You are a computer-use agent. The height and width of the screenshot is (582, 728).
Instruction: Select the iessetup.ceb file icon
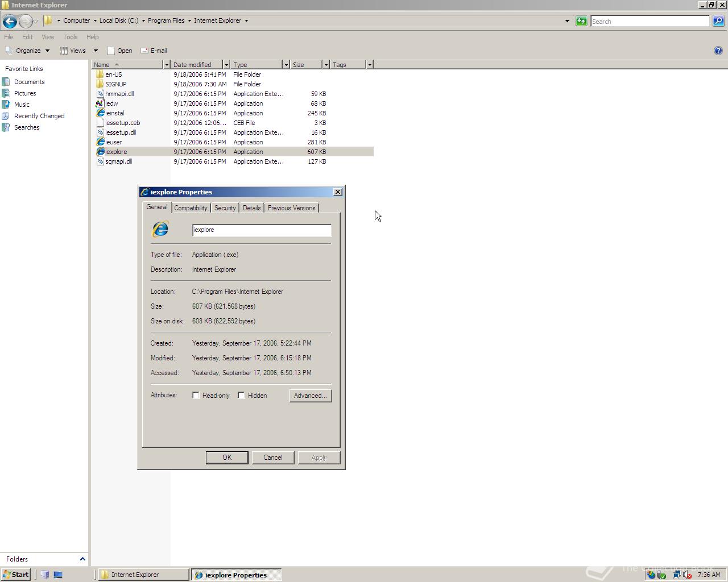pyautogui.click(x=100, y=123)
